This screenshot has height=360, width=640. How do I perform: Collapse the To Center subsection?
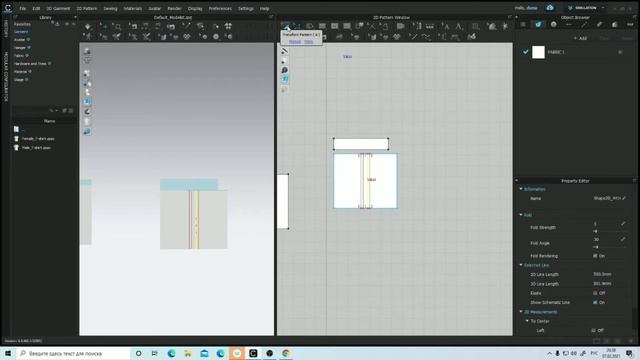pyautogui.click(x=527, y=321)
